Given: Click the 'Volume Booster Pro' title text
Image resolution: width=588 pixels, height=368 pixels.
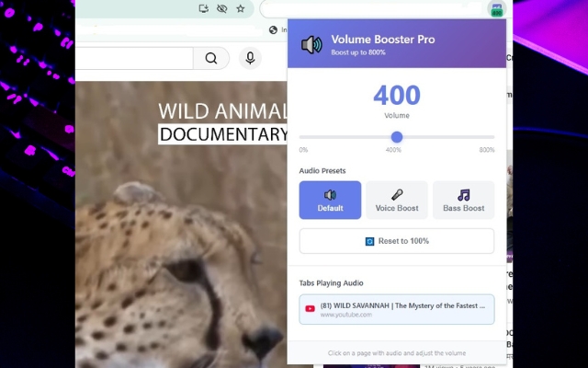Looking at the screenshot, I should pyautogui.click(x=383, y=40).
